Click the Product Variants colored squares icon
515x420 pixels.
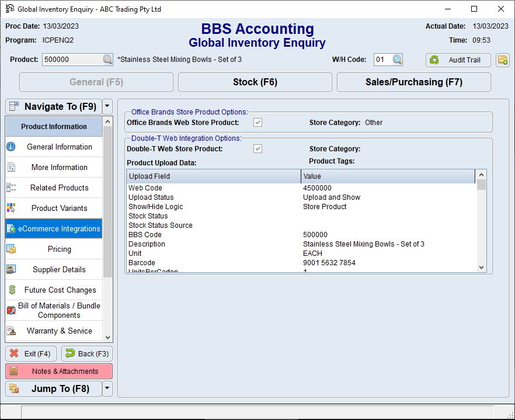pos(11,208)
